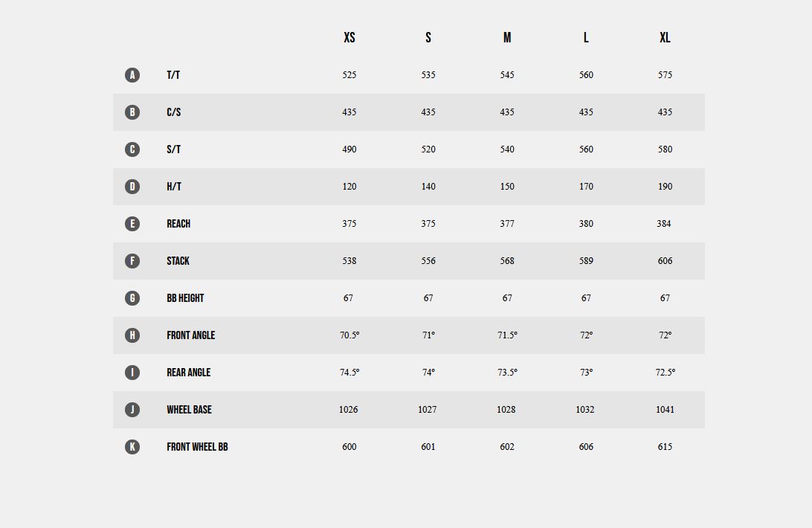Screen dimensions: 812x528
Task: Select the circled K icon for Front Wheel BB
Action: [x=132, y=447]
